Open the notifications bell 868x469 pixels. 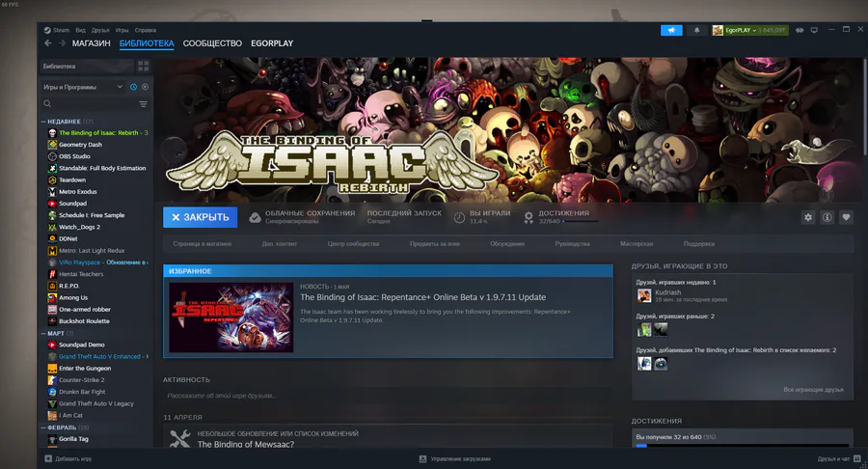(696, 31)
